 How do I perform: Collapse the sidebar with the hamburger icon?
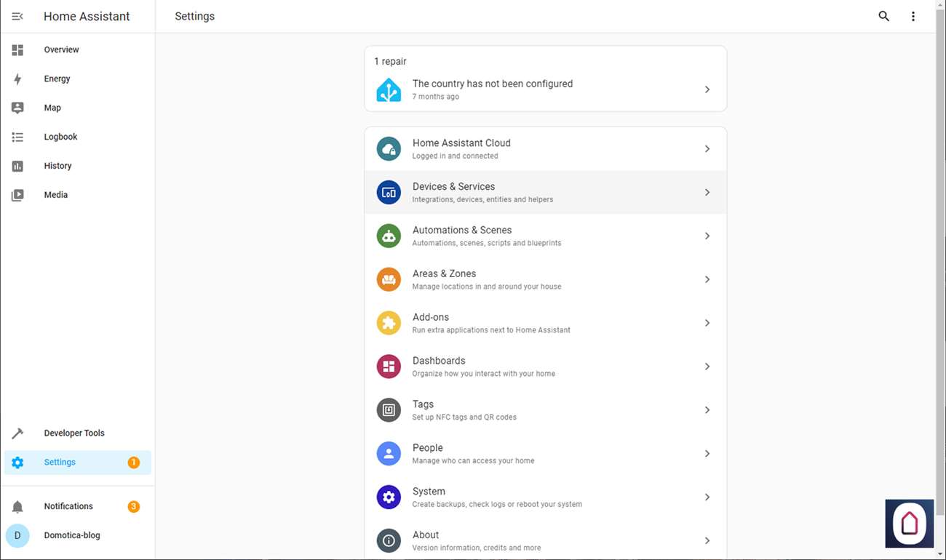(x=17, y=16)
